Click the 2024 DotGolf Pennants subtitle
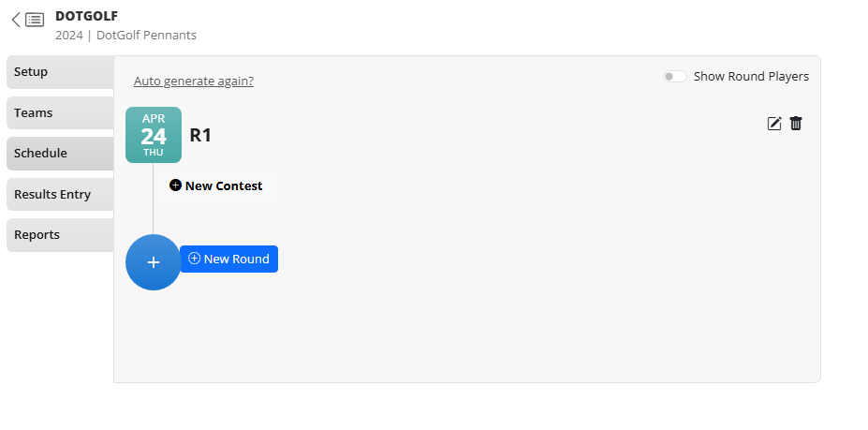 point(125,36)
